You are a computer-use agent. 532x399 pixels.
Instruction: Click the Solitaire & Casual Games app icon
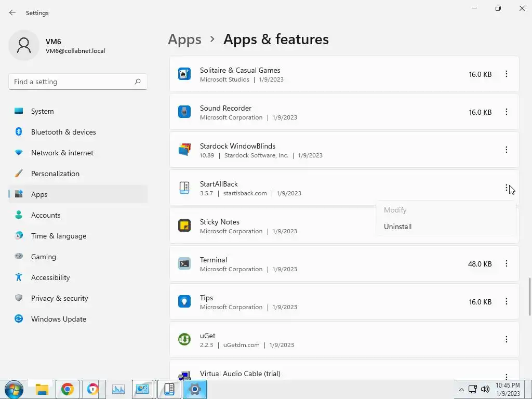(x=184, y=74)
